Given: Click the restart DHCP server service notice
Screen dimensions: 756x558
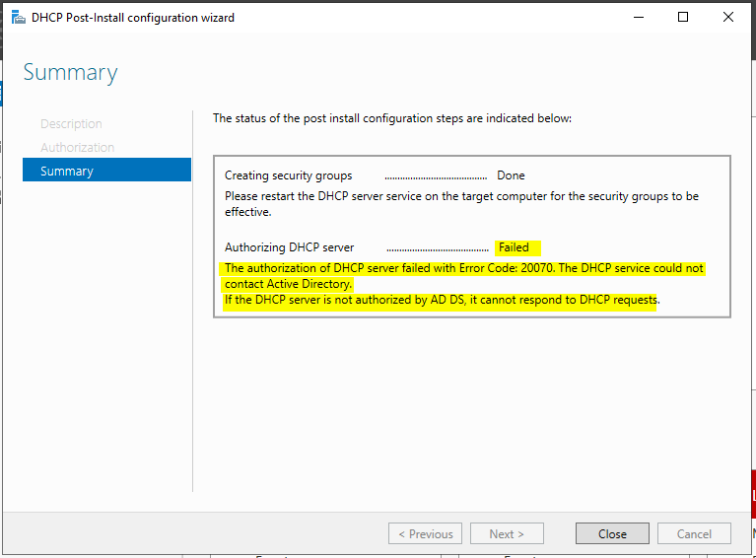Looking at the screenshot, I should [461, 204].
